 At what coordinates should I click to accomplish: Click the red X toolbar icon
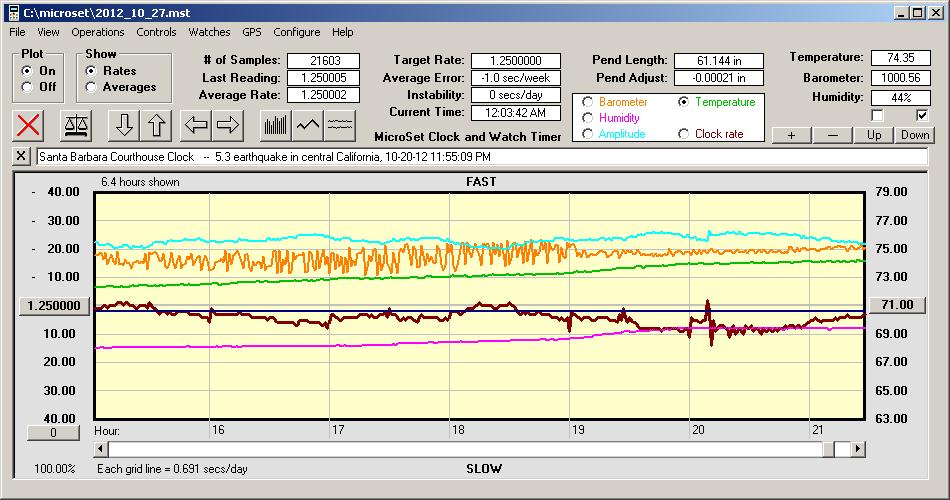[30, 125]
